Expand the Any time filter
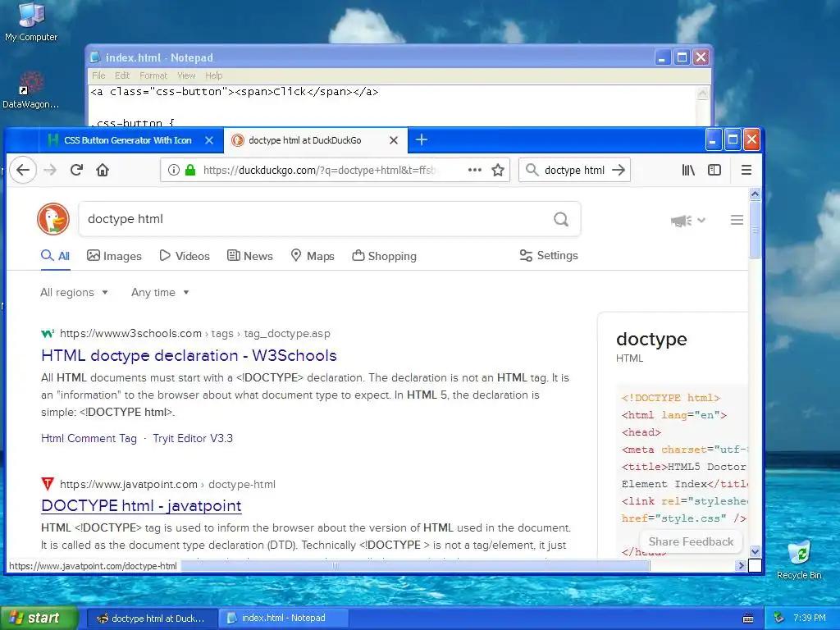The width and height of the screenshot is (840, 630). point(160,293)
